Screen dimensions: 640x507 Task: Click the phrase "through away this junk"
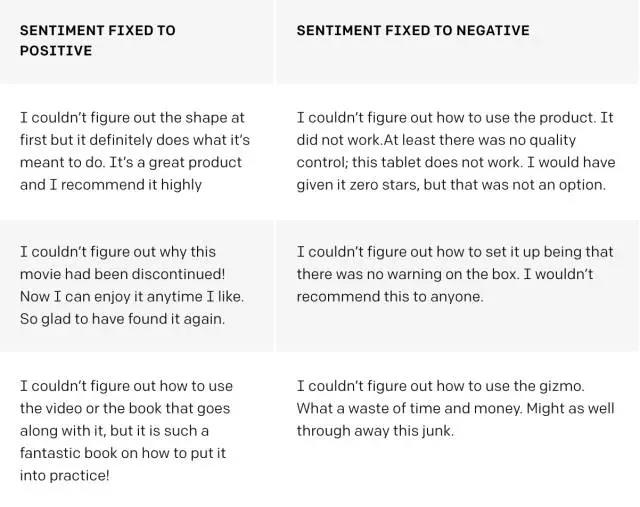(375, 430)
